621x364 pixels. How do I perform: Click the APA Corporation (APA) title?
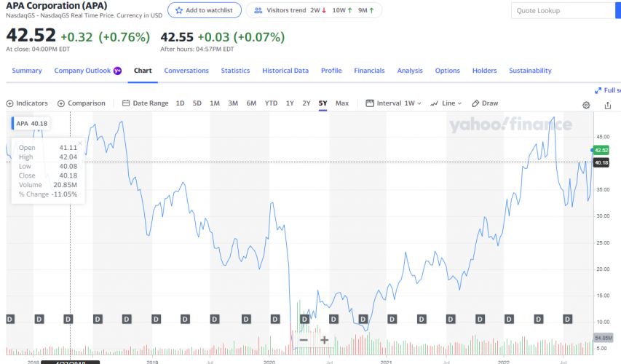pyautogui.click(x=57, y=6)
